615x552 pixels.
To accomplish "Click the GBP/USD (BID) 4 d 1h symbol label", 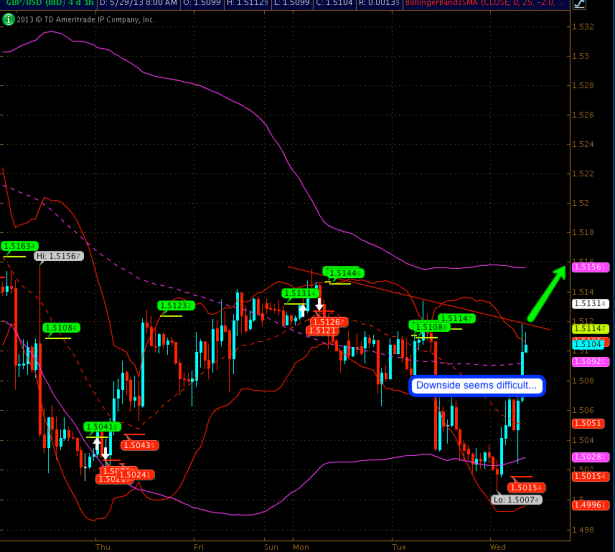I will click(50, 3).
